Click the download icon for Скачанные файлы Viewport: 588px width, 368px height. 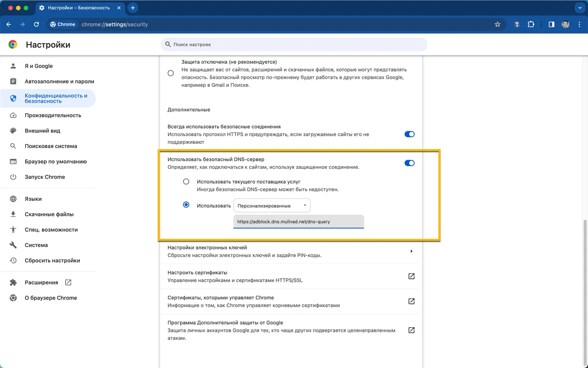point(13,214)
